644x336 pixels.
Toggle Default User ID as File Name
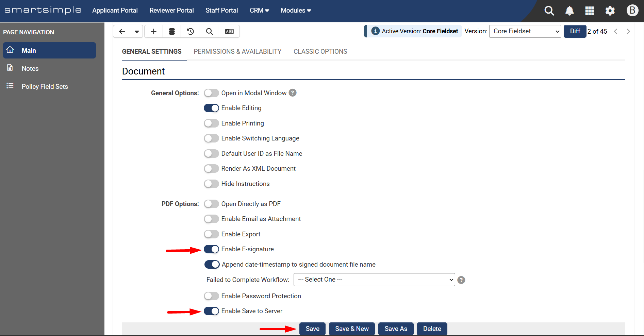coord(211,153)
